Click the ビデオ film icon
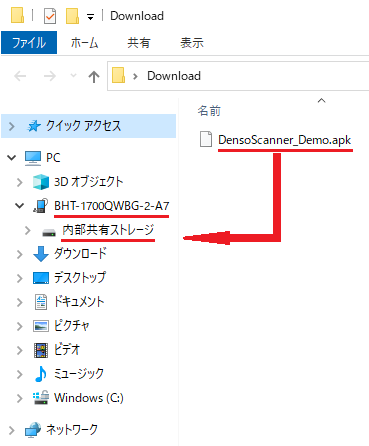The height and width of the screenshot is (446, 369). pos(41,350)
